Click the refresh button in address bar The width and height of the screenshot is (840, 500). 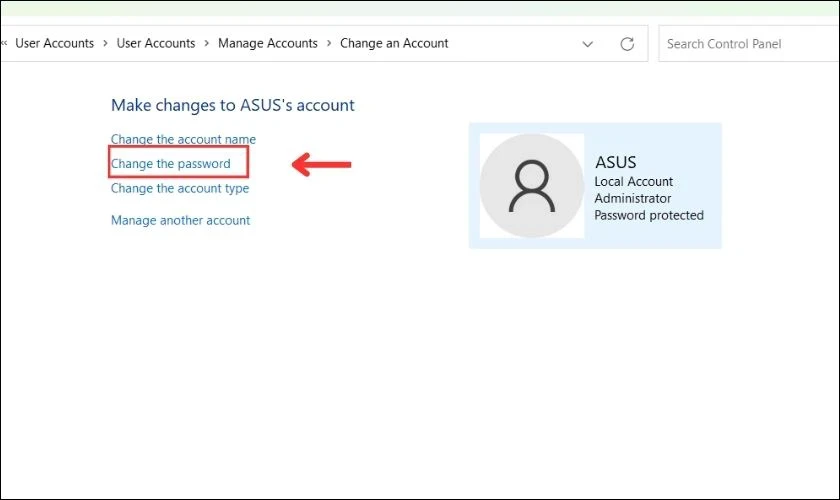(627, 44)
